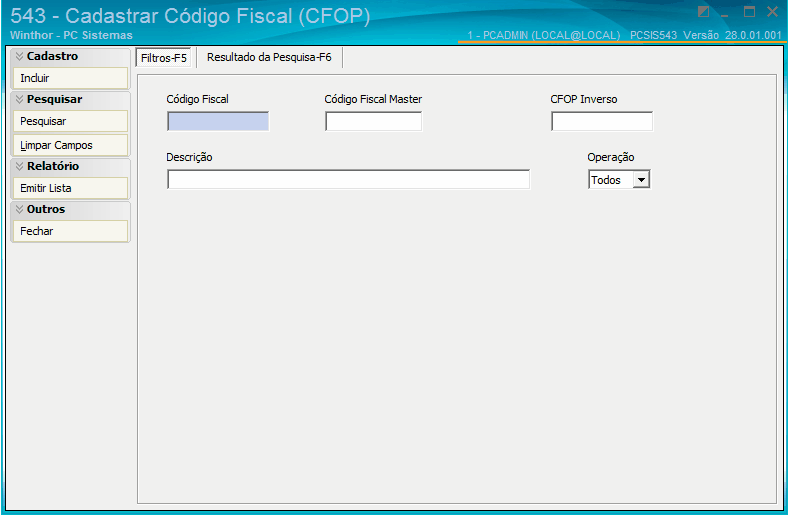Image resolution: width=788 pixels, height=515 pixels.
Task: Click Emitir Lista report button
Action: coord(70,188)
